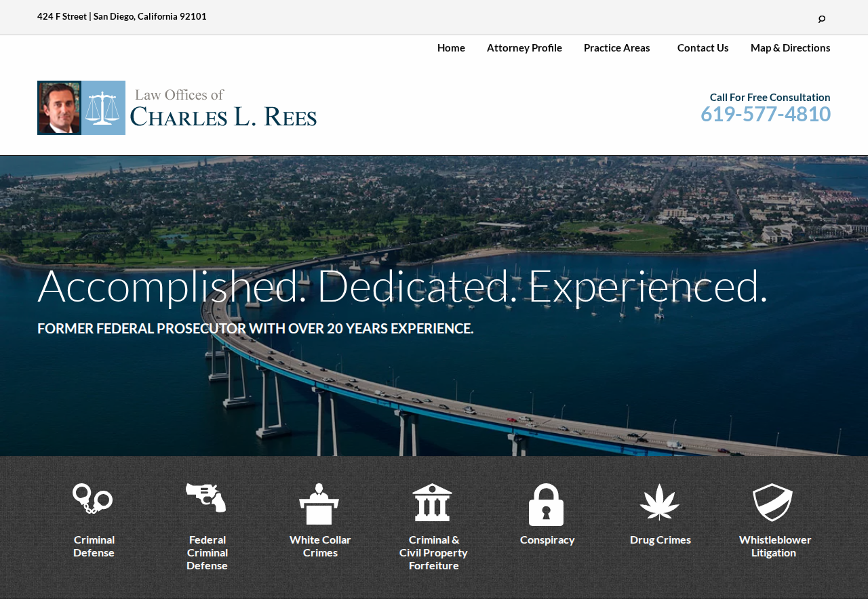The height and width of the screenshot is (610, 868).
Task: Open the Whistleblower Litigation text link
Action: point(775,546)
